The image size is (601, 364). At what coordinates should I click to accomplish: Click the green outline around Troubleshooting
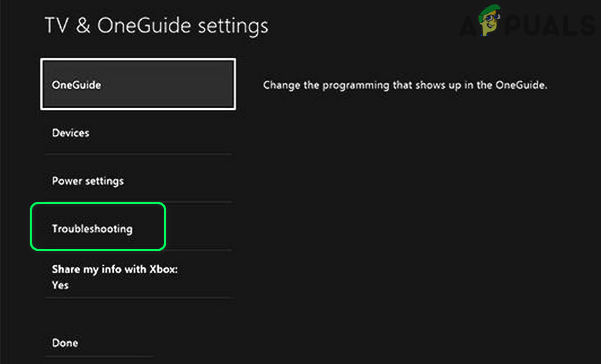(97, 204)
